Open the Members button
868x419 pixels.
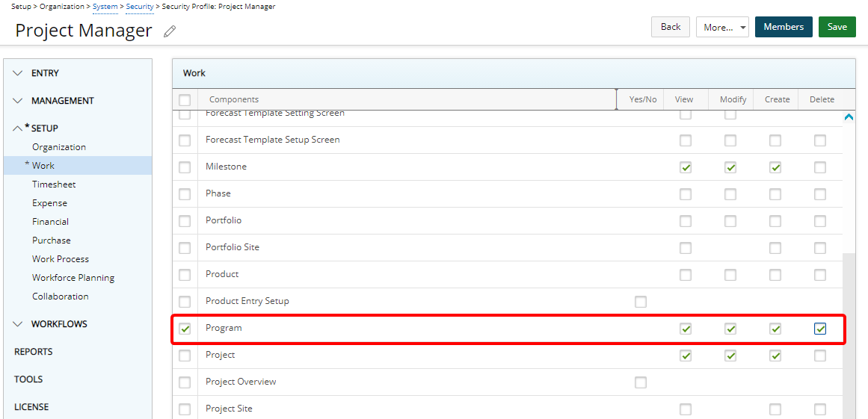784,27
